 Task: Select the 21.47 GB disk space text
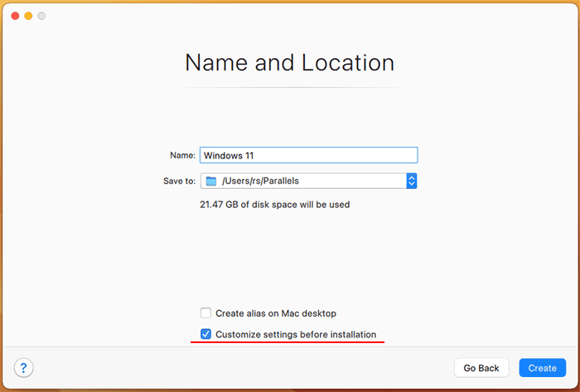[x=275, y=205]
